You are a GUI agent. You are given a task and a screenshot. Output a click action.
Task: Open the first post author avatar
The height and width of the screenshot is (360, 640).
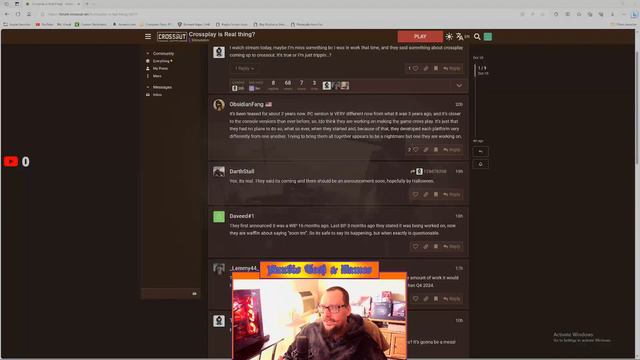219,52
